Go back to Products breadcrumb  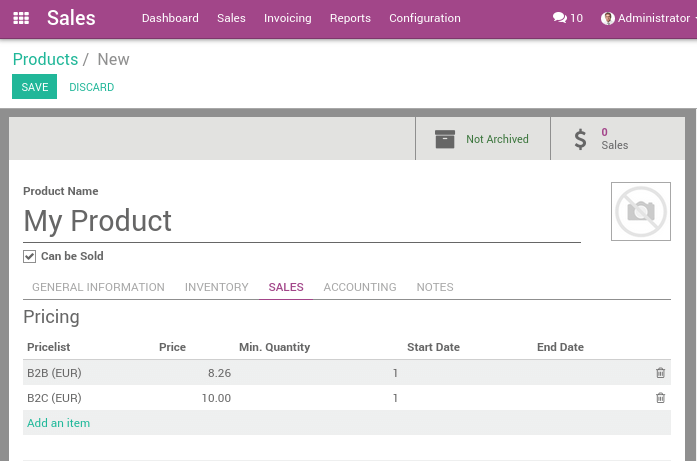click(x=45, y=59)
